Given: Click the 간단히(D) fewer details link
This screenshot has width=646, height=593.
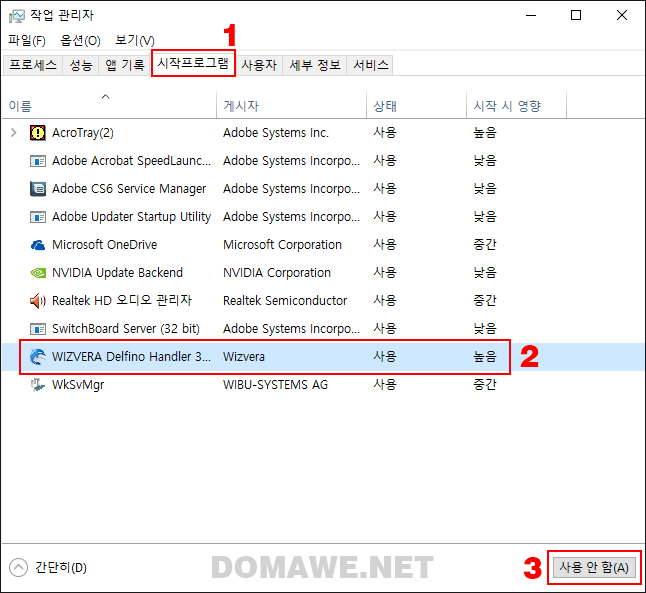Looking at the screenshot, I should coord(61,567).
